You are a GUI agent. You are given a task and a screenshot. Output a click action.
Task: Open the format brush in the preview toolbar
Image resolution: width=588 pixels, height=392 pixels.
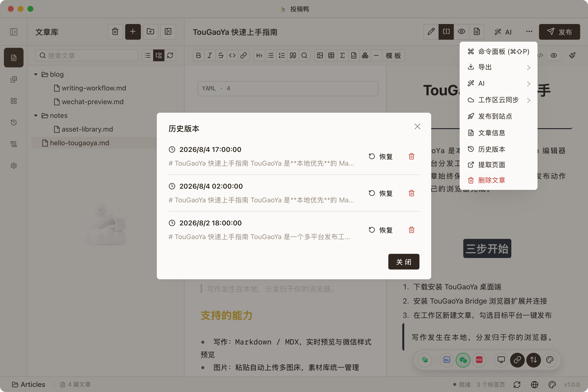572,56
